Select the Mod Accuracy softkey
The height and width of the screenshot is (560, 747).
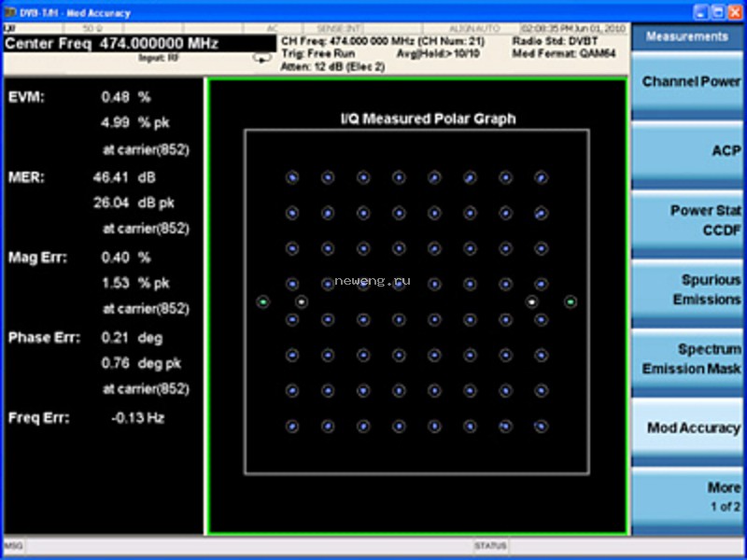pyautogui.click(x=687, y=428)
